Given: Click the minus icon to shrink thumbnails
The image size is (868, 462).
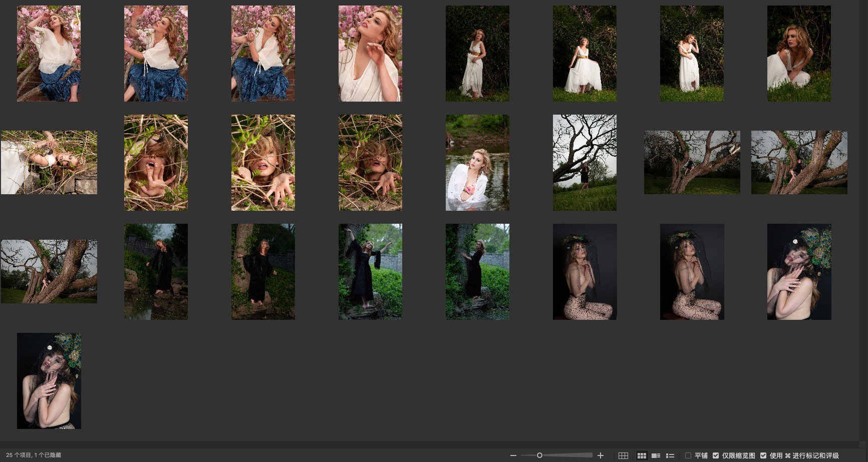Looking at the screenshot, I should pos(513,455).
